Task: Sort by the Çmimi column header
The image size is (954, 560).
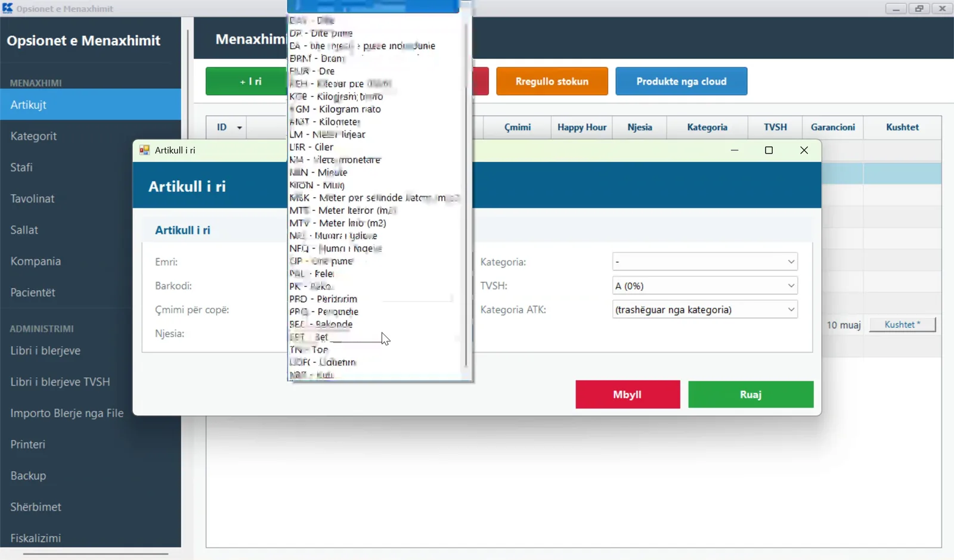Action: point(517,127)
